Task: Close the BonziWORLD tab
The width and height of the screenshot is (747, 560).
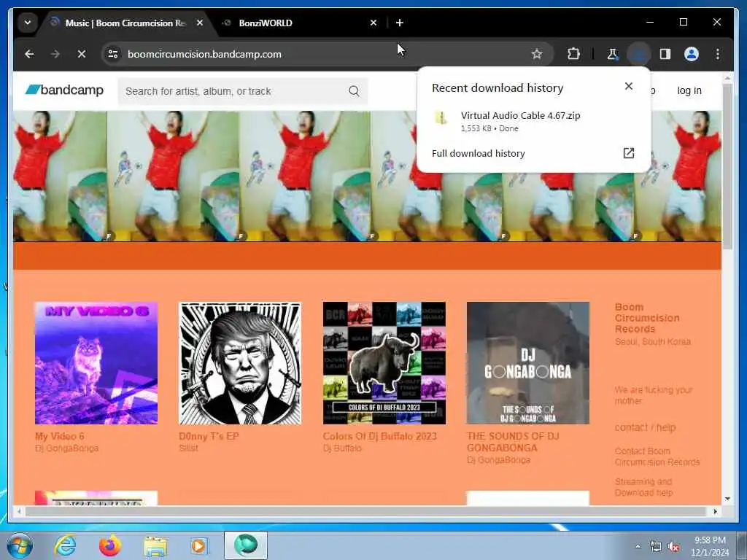Action: click(x=373, y=23)
